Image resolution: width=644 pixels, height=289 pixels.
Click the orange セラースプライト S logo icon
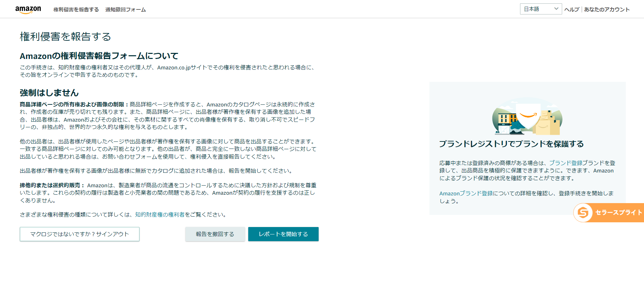point(583,213)
